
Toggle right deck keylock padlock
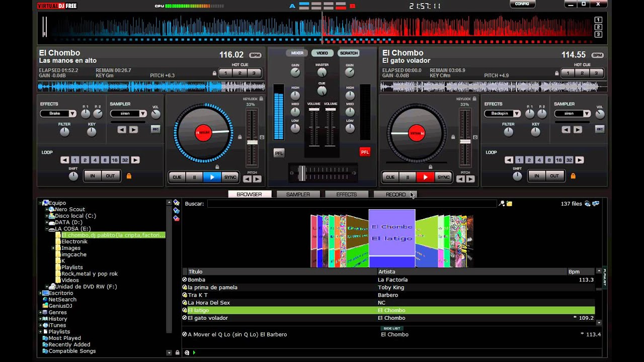pyautogui.click(x=474, y=99)
